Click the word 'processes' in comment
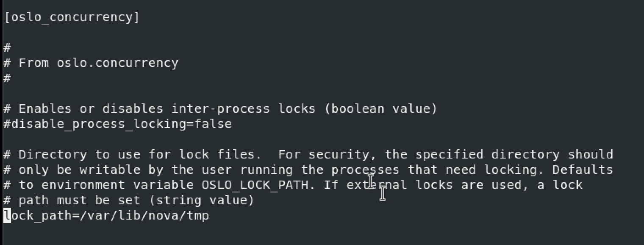Screen dimensions: 644x245 366,170
